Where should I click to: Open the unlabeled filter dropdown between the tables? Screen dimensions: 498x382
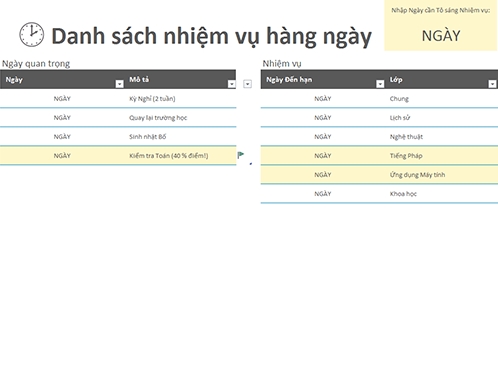(247, 84)
